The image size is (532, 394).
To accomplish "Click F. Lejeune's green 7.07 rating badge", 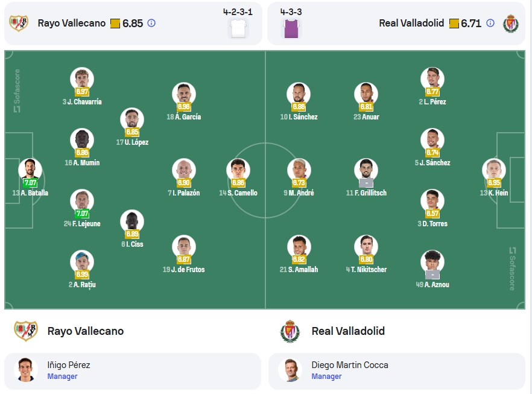I will coord(82,214).
